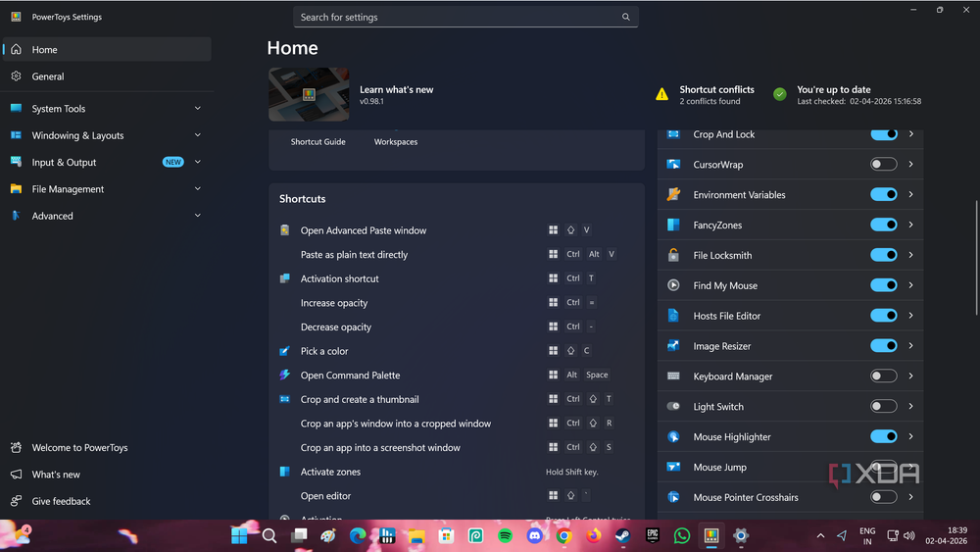The width and height of the screenshot is (980, 552).
Task: Click Open Command Palette shortcut row
Action: 457,376
